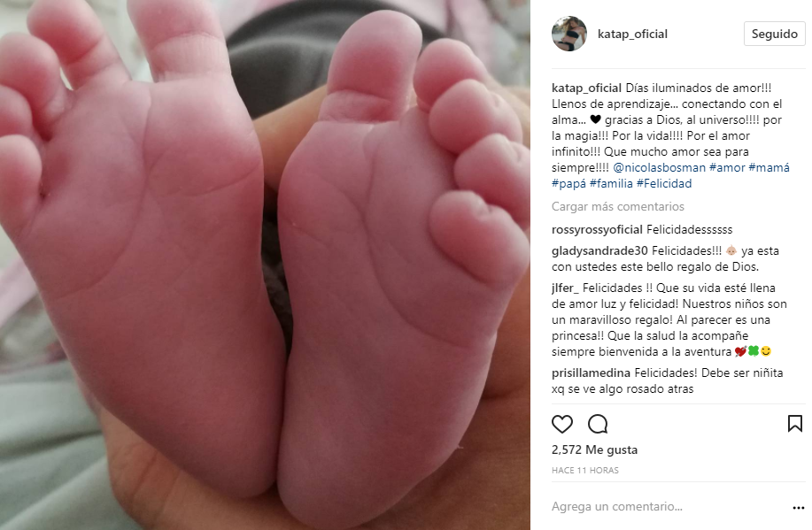Expand Cargar más comentarios

coord(618,206)
